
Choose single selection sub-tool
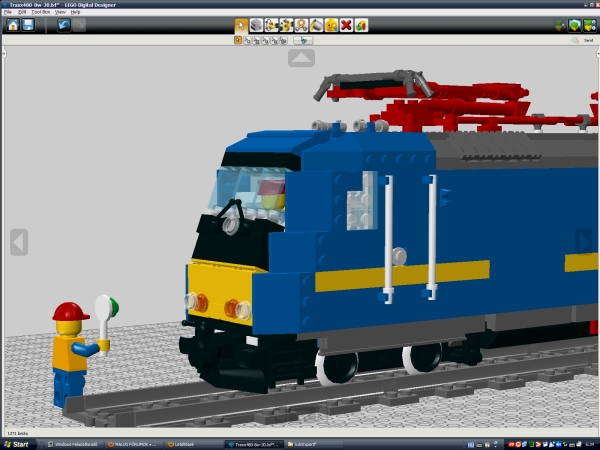pos(238,40)
